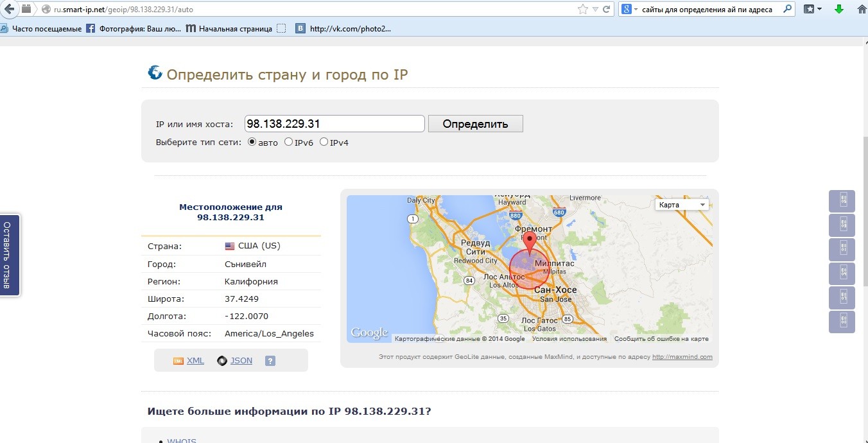Click the globe site identity icon

click(x=46, y=10)
